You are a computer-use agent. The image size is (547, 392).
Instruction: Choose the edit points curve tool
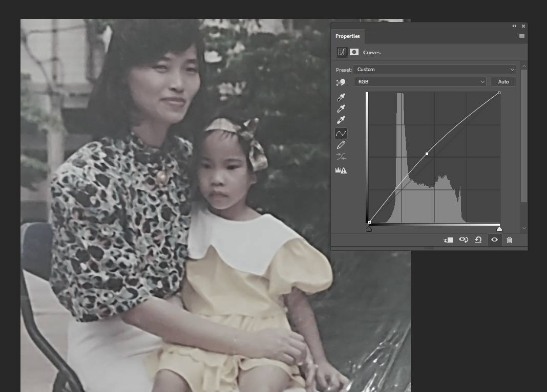[x=341, y=133]
